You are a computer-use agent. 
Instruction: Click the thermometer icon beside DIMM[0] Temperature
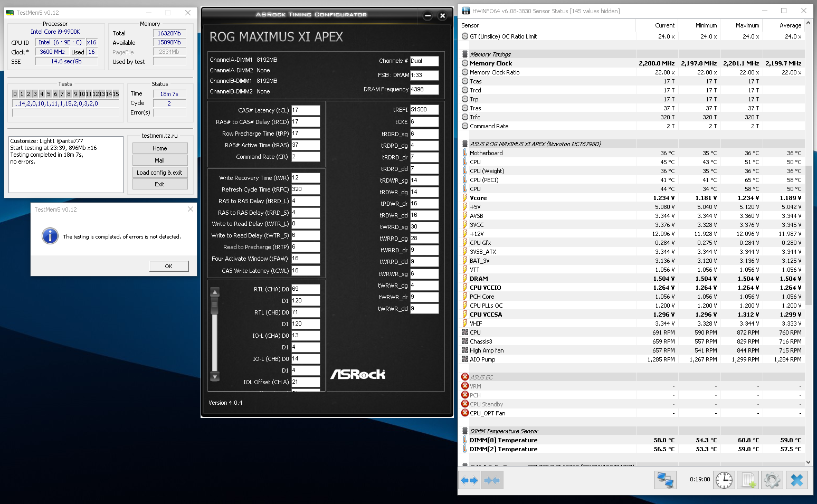(465, 440)
